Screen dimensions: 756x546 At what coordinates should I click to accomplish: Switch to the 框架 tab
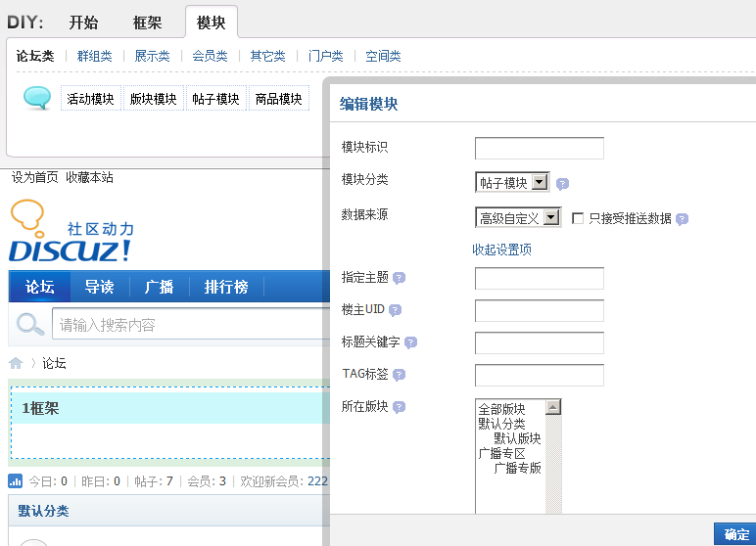147,23
